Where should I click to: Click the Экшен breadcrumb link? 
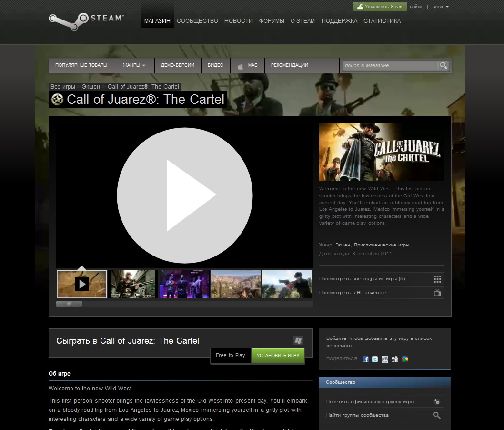point(91,86)
